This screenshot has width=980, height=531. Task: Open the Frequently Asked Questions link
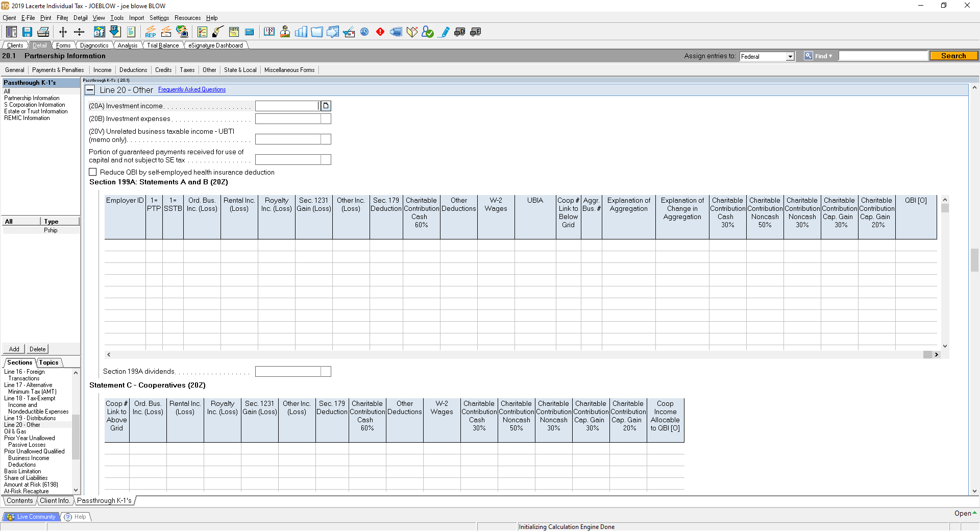point(192,89)
